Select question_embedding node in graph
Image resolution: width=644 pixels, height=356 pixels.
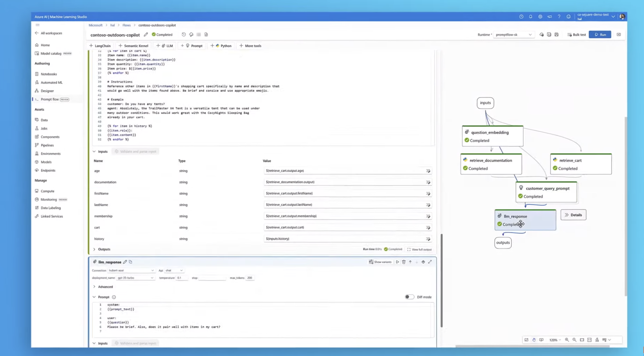(493, 136)
